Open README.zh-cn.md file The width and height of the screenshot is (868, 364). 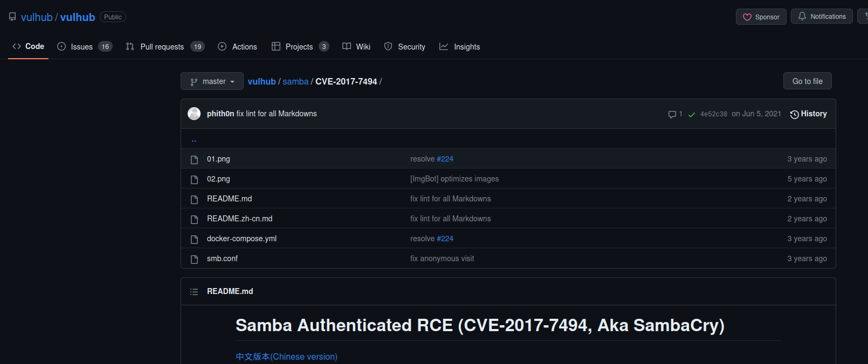click(240, 219)
